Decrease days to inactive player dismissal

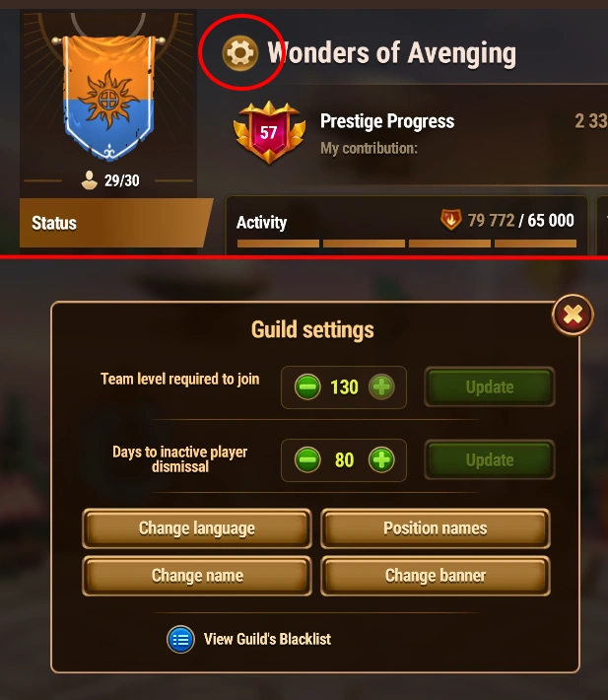(x=307, y=459)
